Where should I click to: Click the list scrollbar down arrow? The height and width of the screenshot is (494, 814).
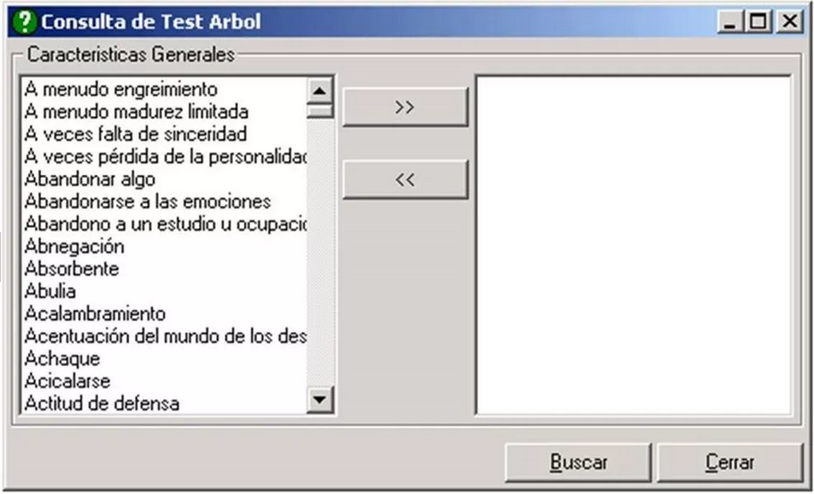319,400
